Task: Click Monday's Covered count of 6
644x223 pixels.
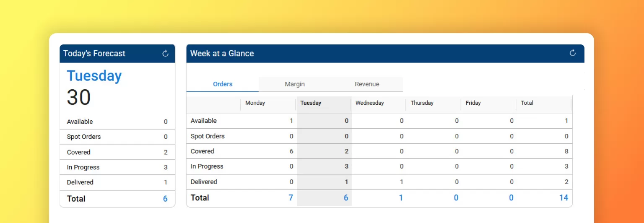Action: click(291, 151)
